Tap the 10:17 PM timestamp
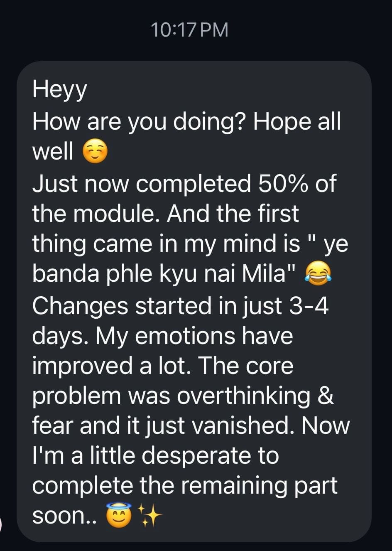This screenshot has height=551, width=392. click(x=189, y=30)
